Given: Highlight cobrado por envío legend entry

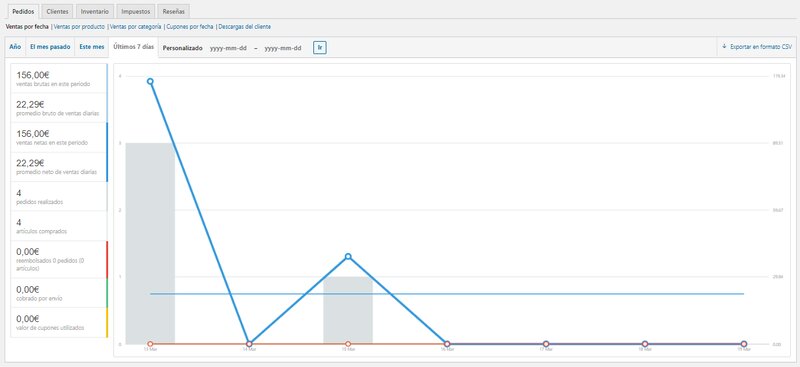Looking at the screenshot, I should tap(59, 292).
